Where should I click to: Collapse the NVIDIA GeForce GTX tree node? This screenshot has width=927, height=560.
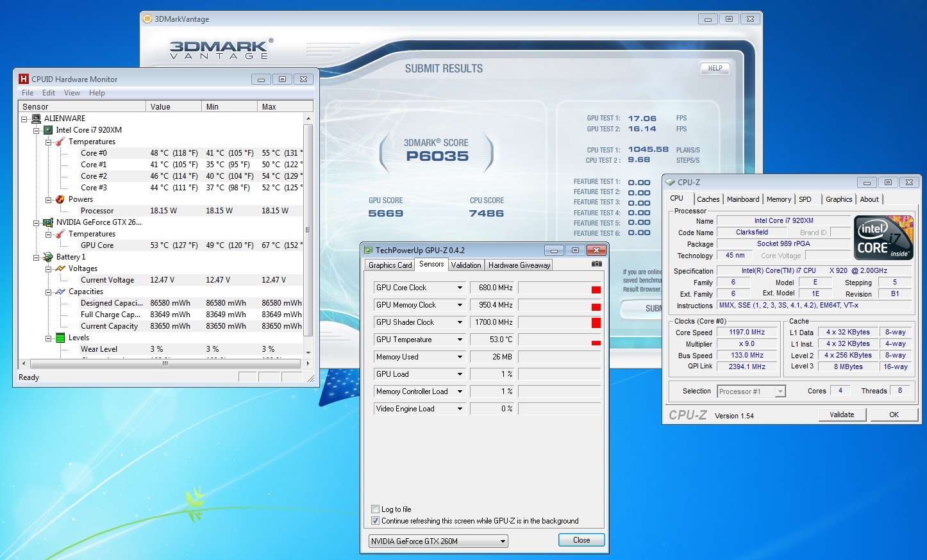(x=37, y=223)
